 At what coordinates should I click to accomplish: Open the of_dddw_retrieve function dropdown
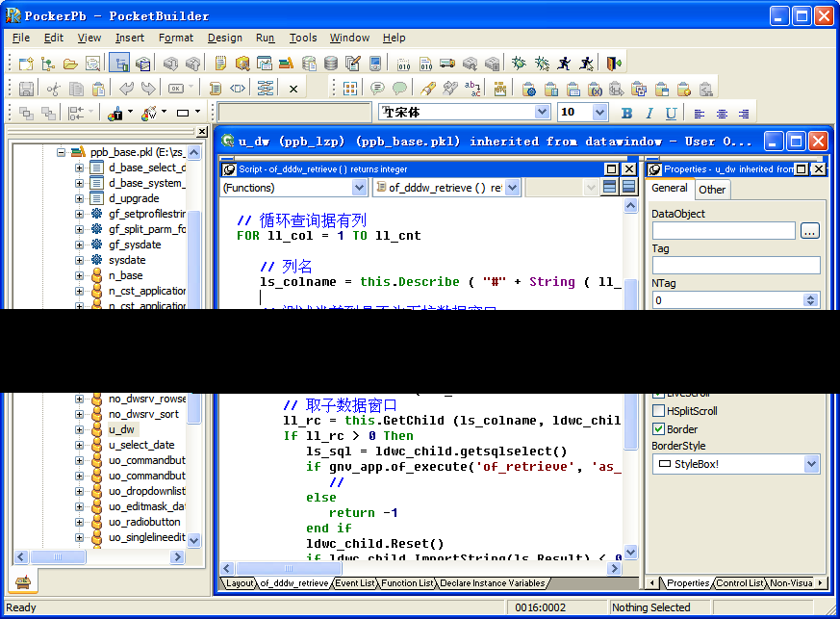(513, 188)
